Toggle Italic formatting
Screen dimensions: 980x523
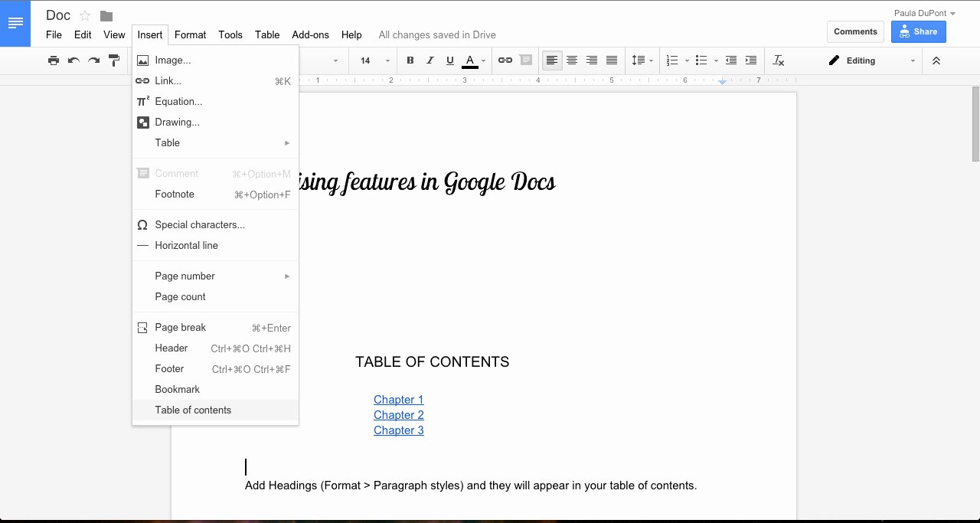[430, 60]
